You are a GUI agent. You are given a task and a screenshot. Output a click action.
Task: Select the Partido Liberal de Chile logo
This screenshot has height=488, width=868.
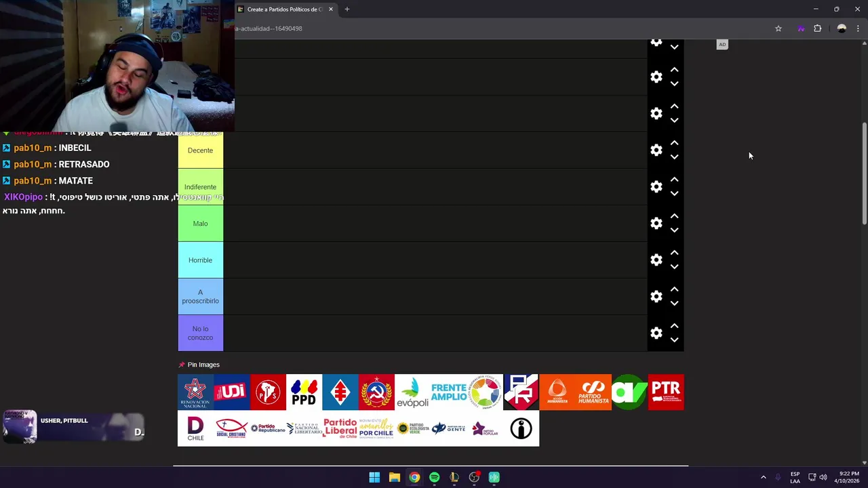pyautogui.click(x=340, y=428)
